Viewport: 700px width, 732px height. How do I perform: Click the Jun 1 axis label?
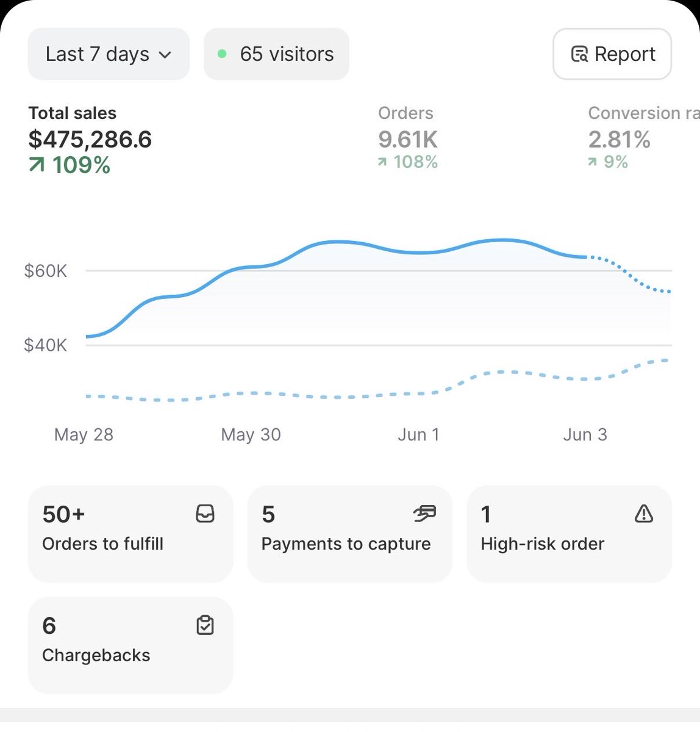(418, 435)
